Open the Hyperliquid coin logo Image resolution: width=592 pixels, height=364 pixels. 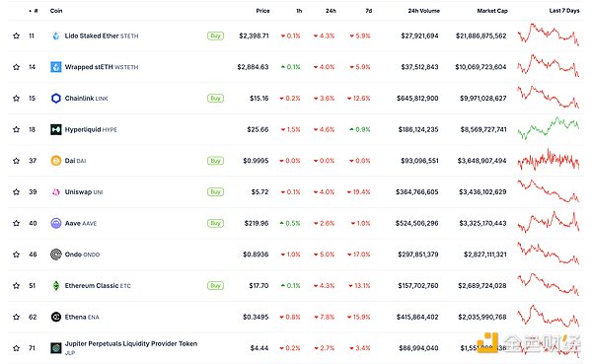click(x=56, y=129)
